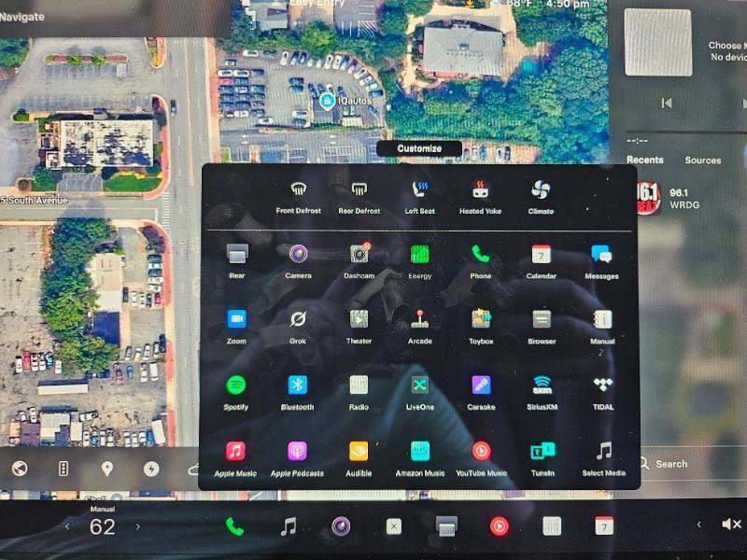Unmute the speaker volume
Viewport: 747px width, 560px height.
(x=731, y=525)
